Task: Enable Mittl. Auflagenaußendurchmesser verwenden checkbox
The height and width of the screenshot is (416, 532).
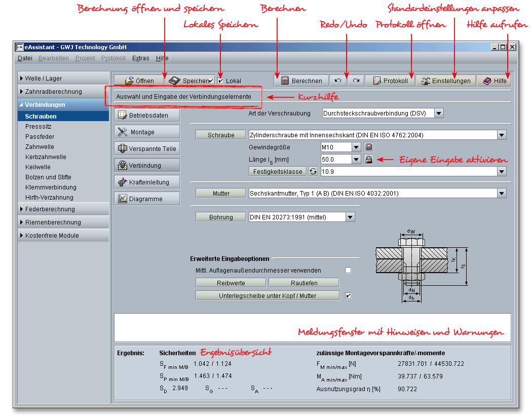Action: (348, 271)
